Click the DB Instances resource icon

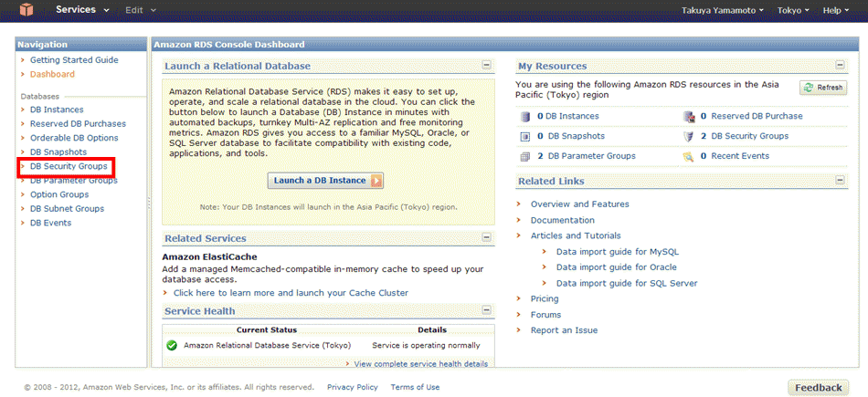(525, 116)
